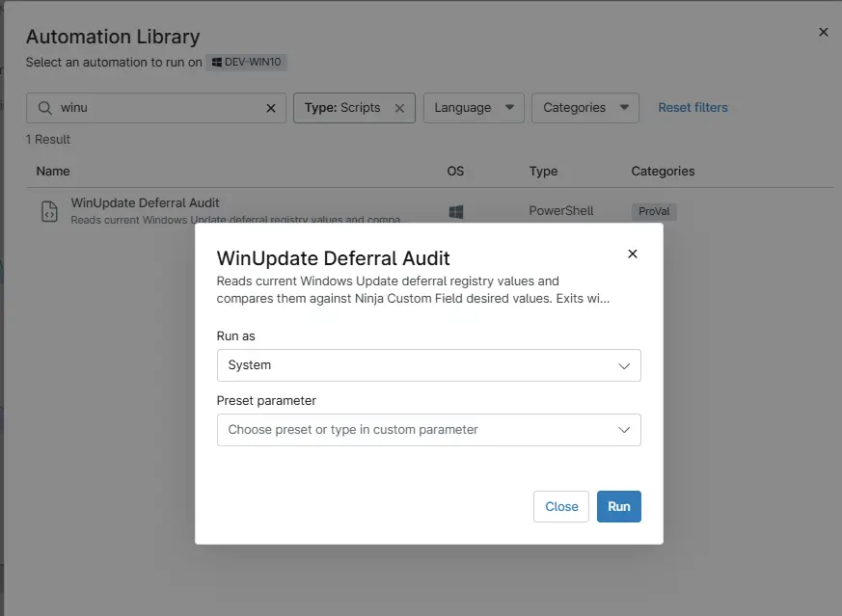Image resolution: width=842 pixels, height=616 pixels.
Task: Click the Type column header
Action: [x=543, y=171]
